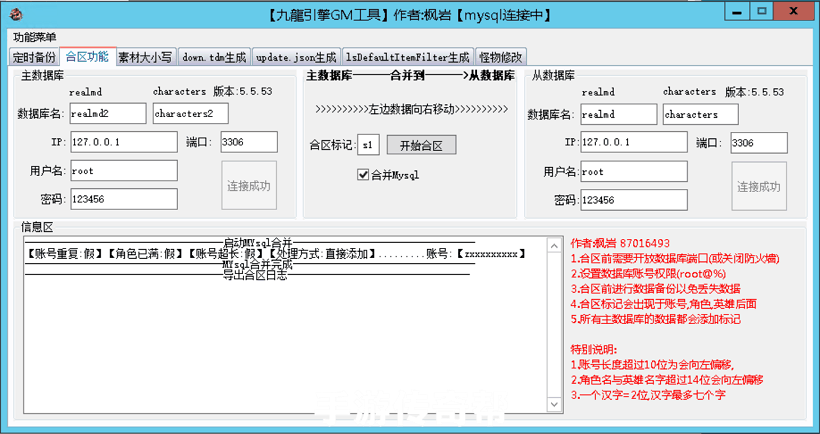Maximize the GM tool window

coord(762,11)
